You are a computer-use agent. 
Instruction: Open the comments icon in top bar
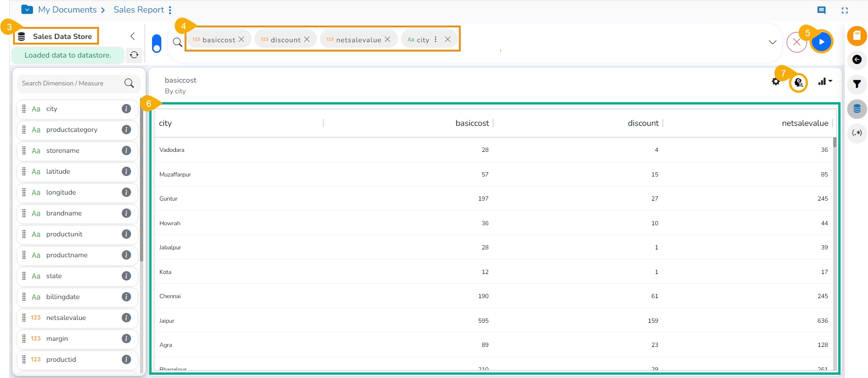pyautogui.click(x=822, y=10)
